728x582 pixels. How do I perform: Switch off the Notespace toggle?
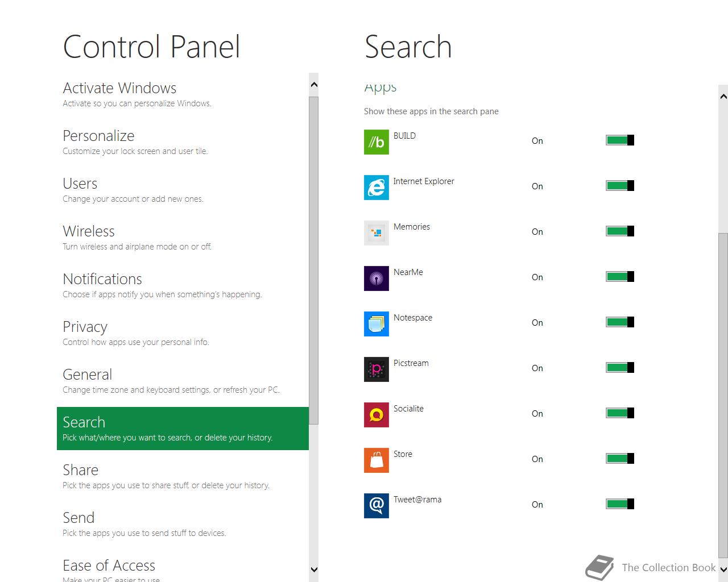620,322
